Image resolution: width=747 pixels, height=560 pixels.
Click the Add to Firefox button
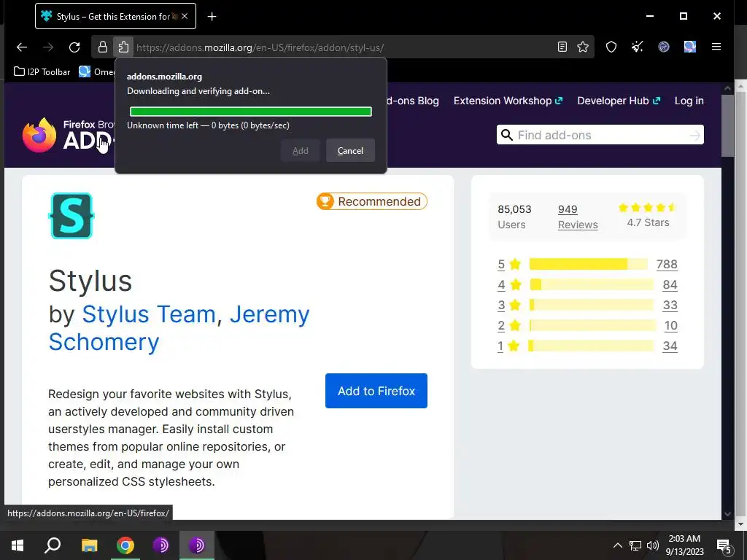pyautogui.click(x=376, y=391)
